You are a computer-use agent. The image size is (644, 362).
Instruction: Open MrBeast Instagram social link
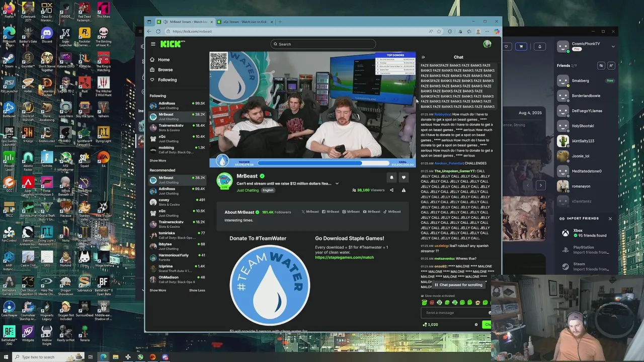(351, 212)
